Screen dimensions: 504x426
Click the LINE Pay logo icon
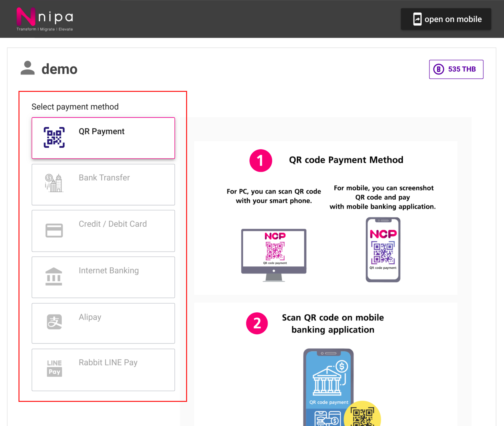(54, 368)
